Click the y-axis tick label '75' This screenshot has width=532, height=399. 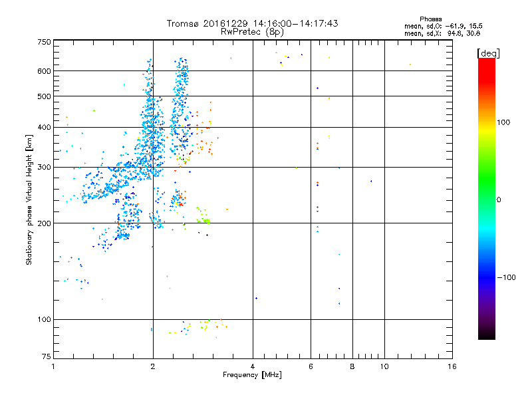tap(47, 356)
